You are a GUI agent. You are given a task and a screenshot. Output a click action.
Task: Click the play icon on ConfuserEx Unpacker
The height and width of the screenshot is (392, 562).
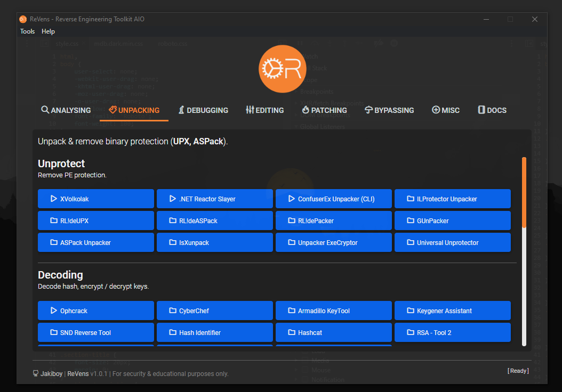click(x=291, y=199)
